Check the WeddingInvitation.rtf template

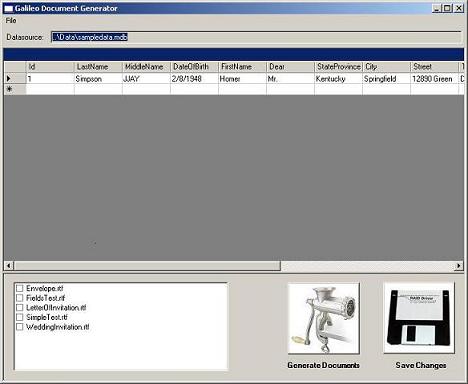20,327
